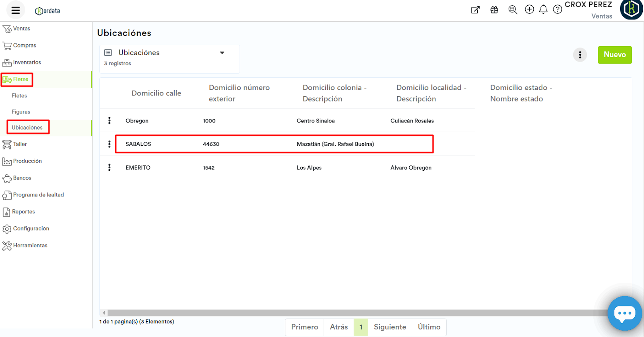Click the external link icon in header
Screen dimensions: 644x337
click(475, 10)
